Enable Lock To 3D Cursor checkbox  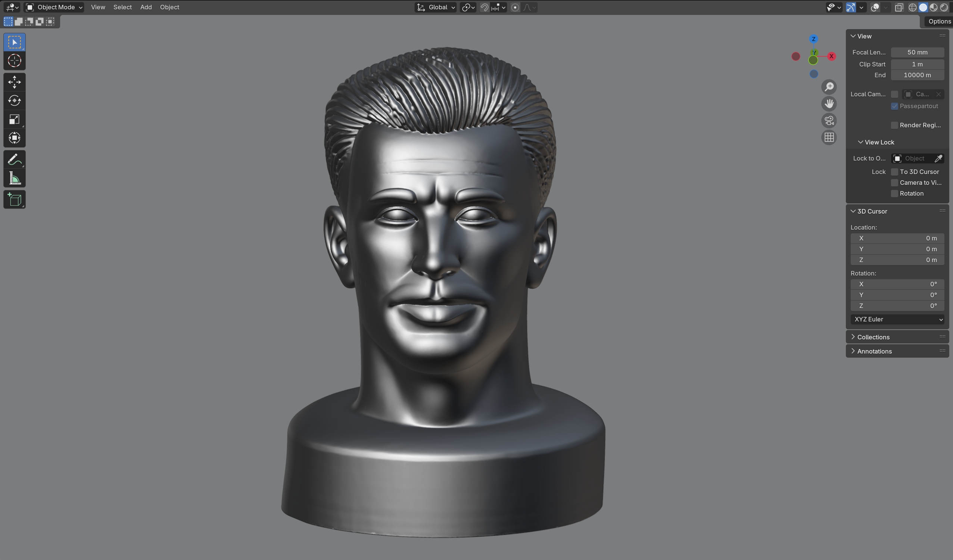[x=894, y=172]
